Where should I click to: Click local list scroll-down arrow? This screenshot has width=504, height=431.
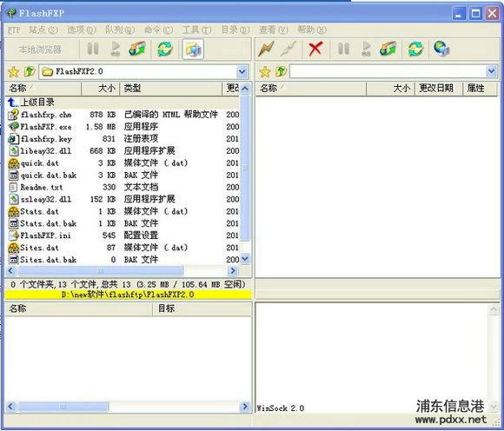[x=245, y=259]
